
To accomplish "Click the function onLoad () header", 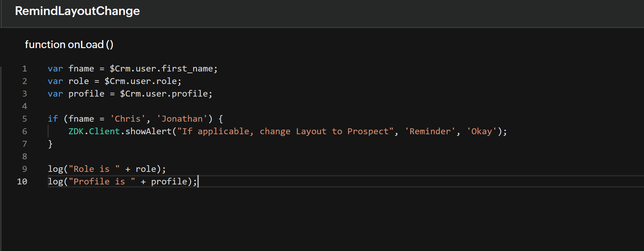I will pos(69,45).
